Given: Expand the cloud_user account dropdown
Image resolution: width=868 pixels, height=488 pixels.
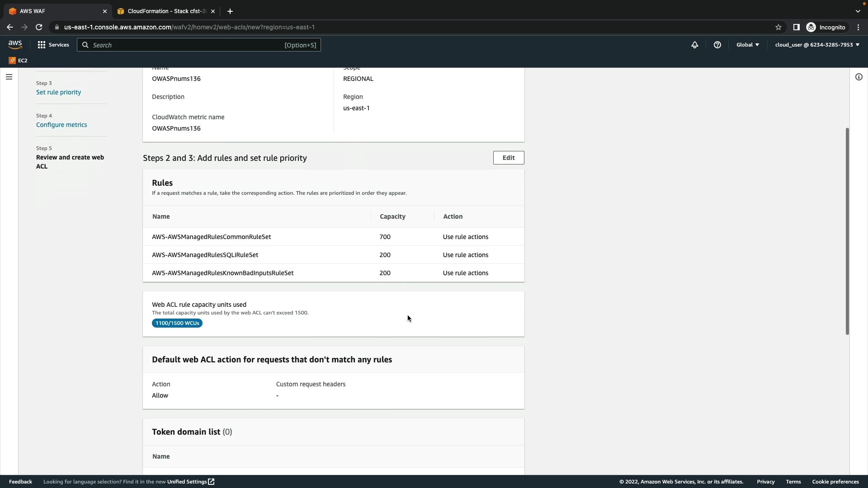Looking at the screenshot, I should (817, 45).
